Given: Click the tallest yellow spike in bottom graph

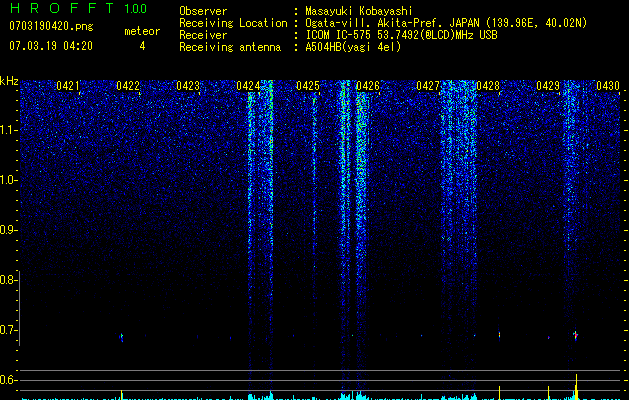Looking at the screenshot, I should [x=576, y=386].
